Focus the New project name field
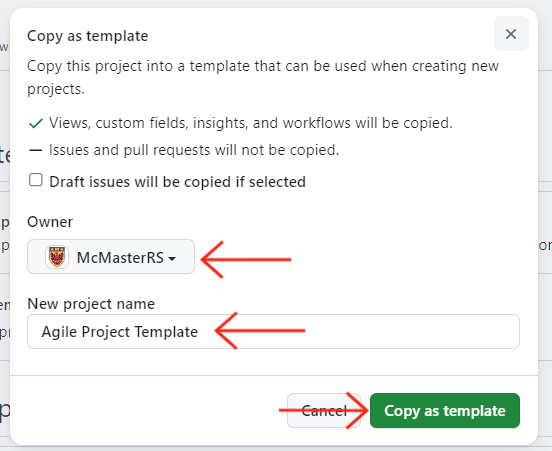The width and height of the screenshot is (552, 451). coord(273,331)
